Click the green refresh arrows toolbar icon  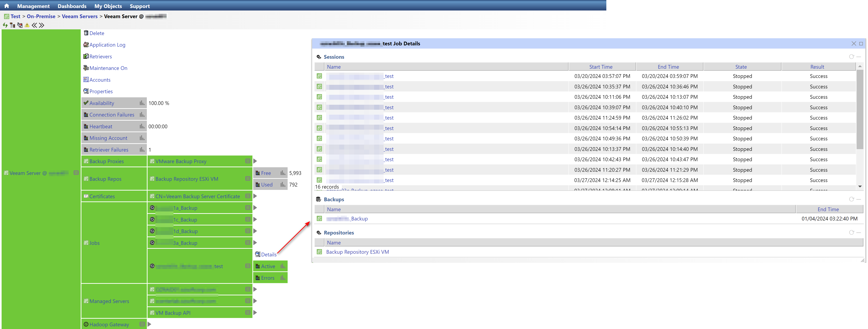click(5, 25)
